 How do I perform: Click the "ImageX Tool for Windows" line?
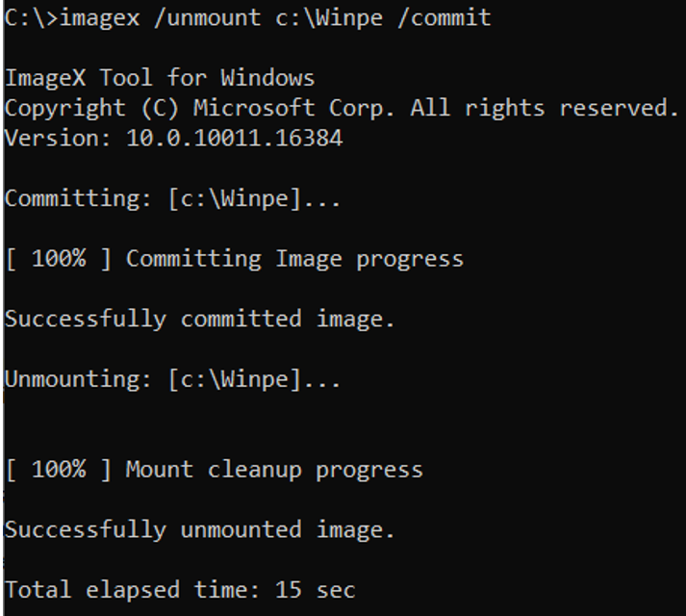[x=160, y=78]
